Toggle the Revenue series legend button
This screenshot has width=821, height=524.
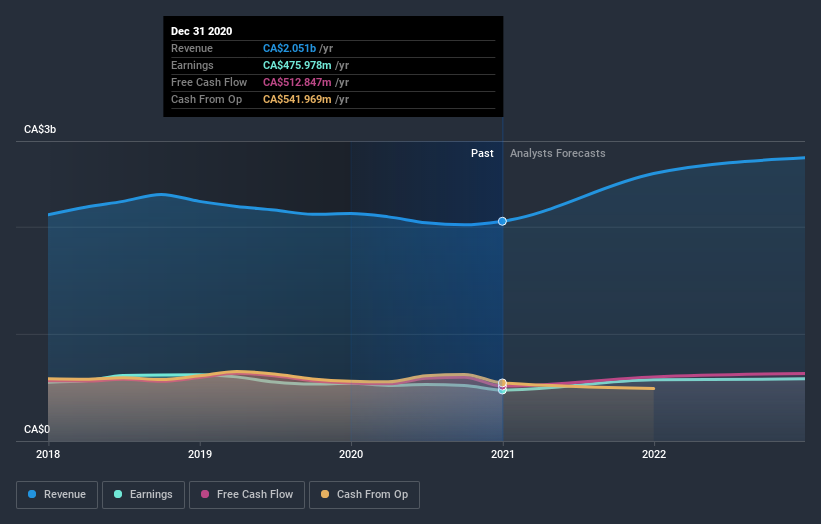[x=57, y=495]
